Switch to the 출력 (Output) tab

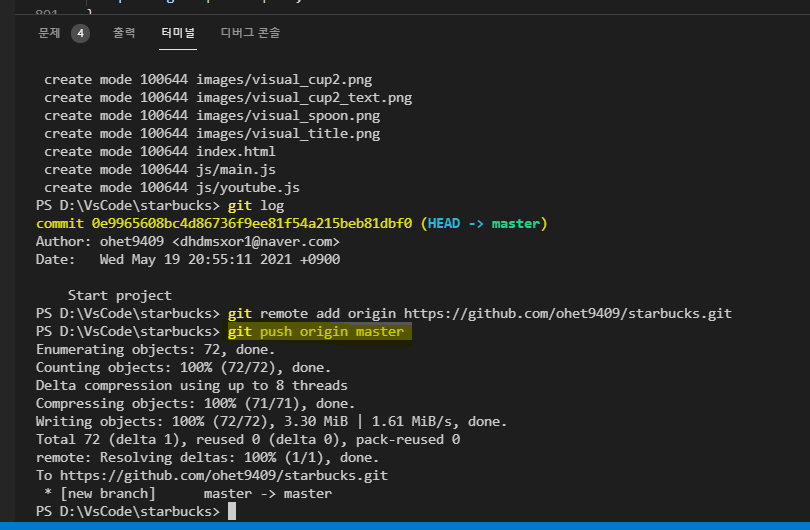coord(124,33)
